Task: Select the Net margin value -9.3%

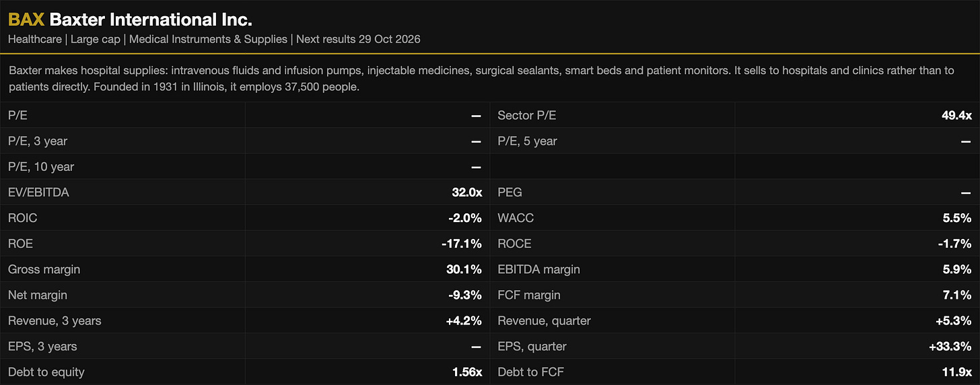Action: 465,295
